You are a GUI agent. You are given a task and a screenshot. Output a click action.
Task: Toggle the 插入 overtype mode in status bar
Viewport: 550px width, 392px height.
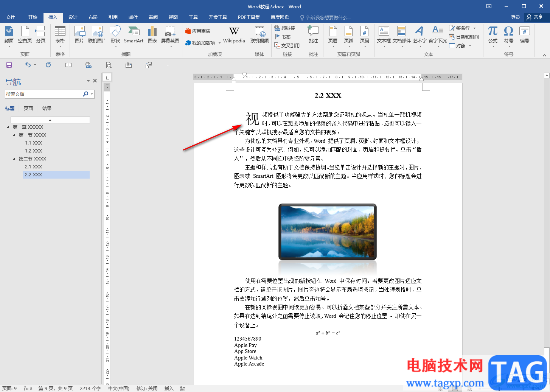(x=169, y=388)
